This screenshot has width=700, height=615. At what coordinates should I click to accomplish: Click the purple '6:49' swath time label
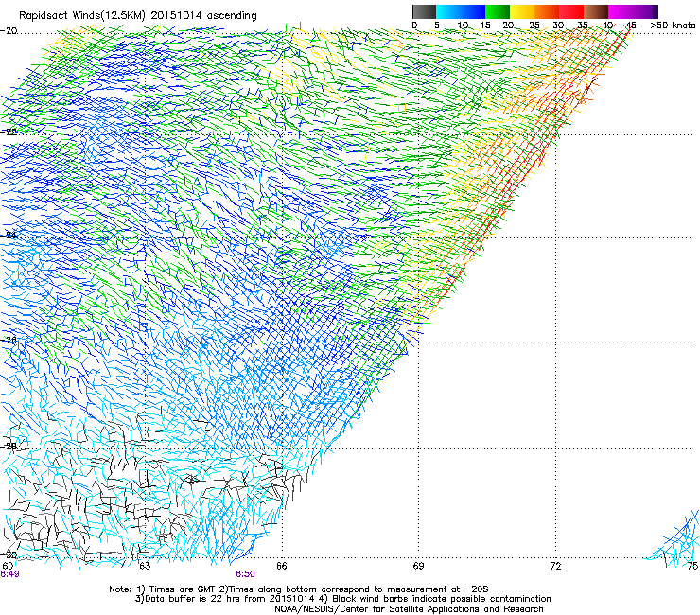coord(9,574)
